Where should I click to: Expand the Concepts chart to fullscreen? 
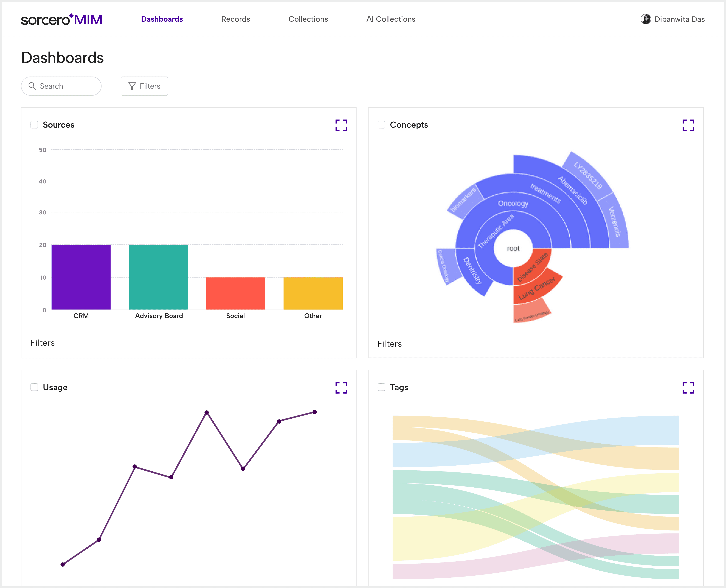pos(688,125)
